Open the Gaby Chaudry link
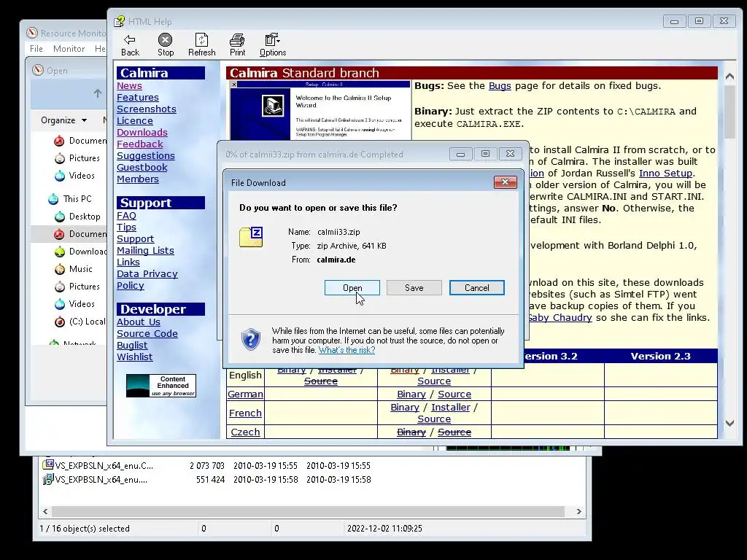This screenshot has height=560, width=747. [560, 318]
